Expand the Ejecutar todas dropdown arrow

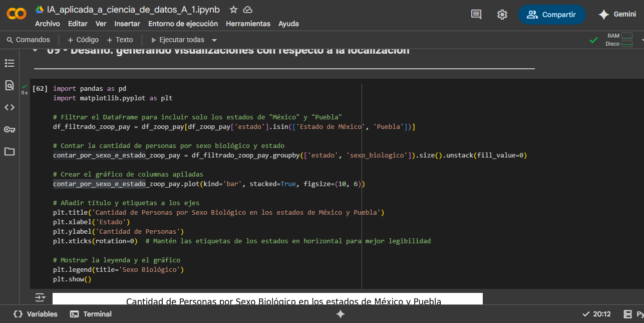(214, 40)
